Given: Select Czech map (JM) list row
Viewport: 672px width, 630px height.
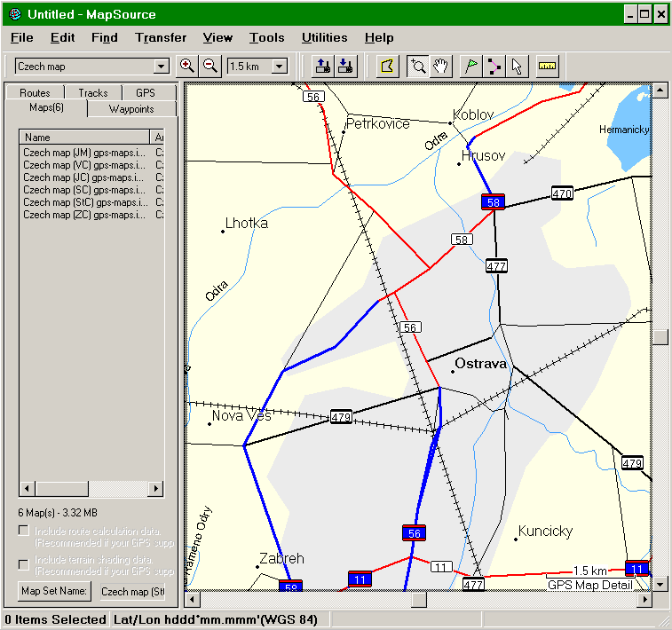Looking at the screenshot, I should (91, 153).
